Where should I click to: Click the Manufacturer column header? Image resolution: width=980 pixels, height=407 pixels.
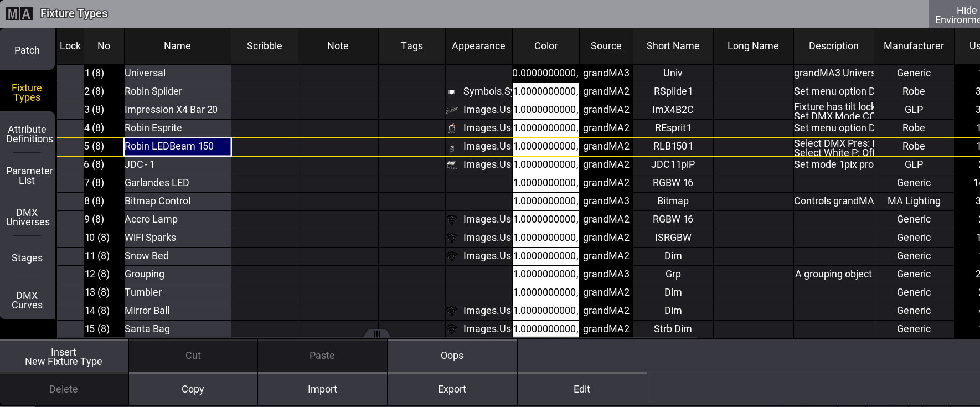pyautogui.click(x=914, y=46)
